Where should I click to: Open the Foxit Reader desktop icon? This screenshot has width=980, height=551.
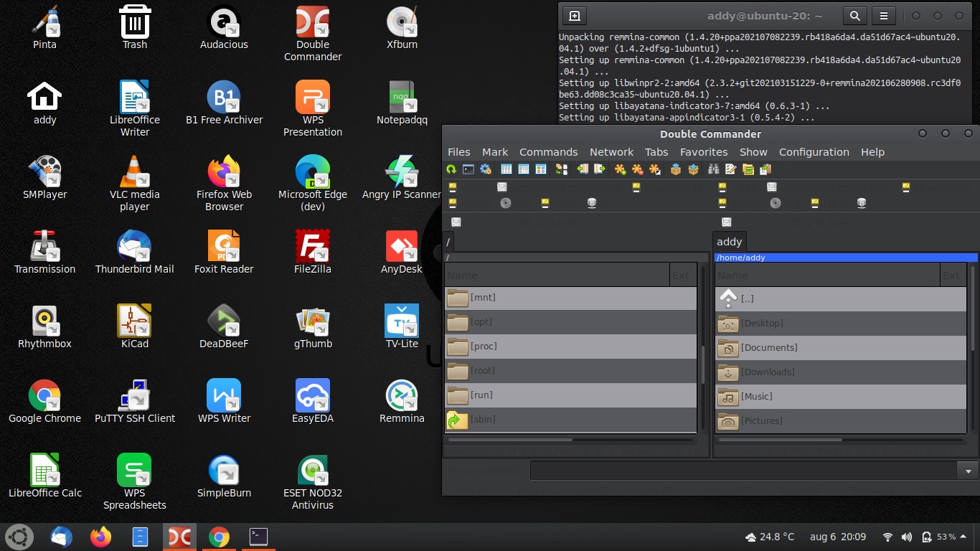pyautogui.click(x=224, y=253)
